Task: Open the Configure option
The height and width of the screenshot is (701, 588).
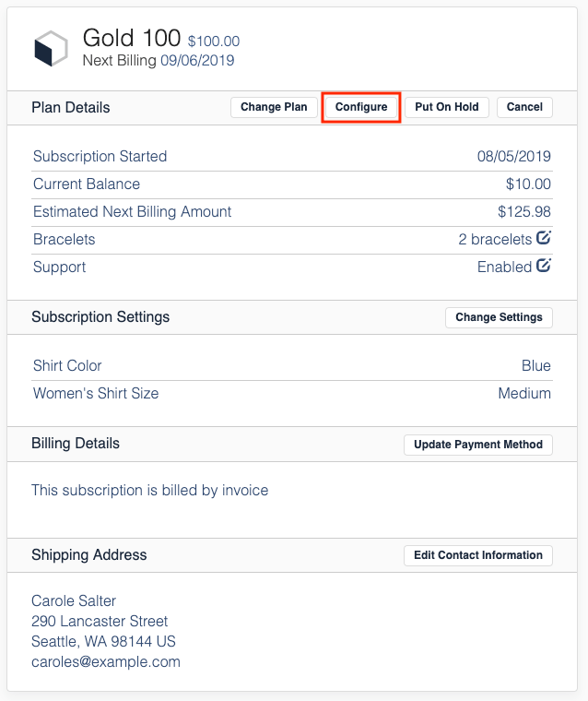Action: coord(361,107)
